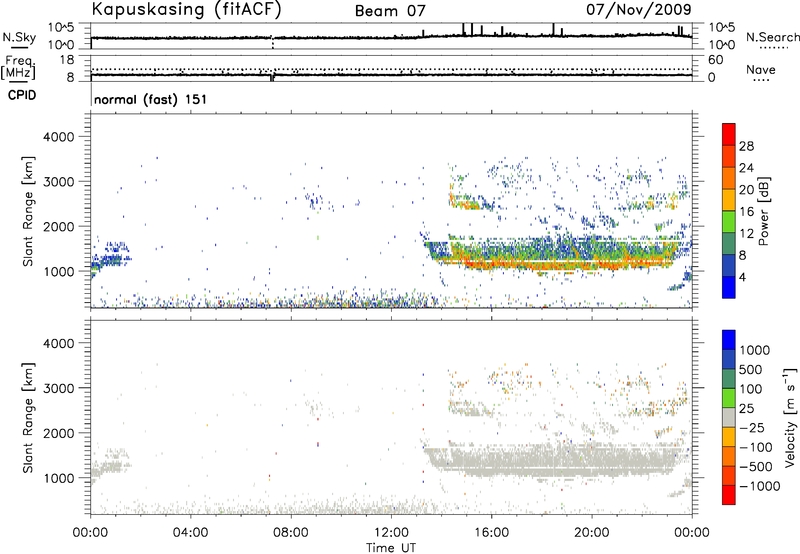Click the '00:00' tick label at left
The height and width of the screenshot is (554, 800).
[x=90, y=533]
